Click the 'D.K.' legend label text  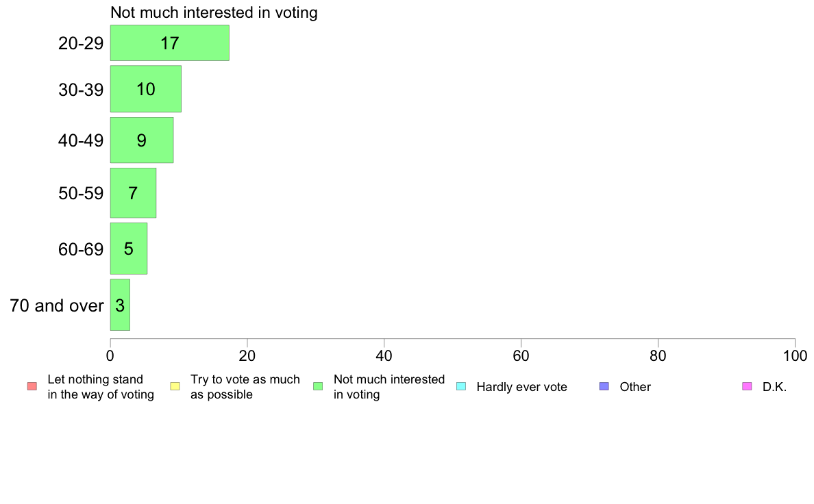pos(774,387)
